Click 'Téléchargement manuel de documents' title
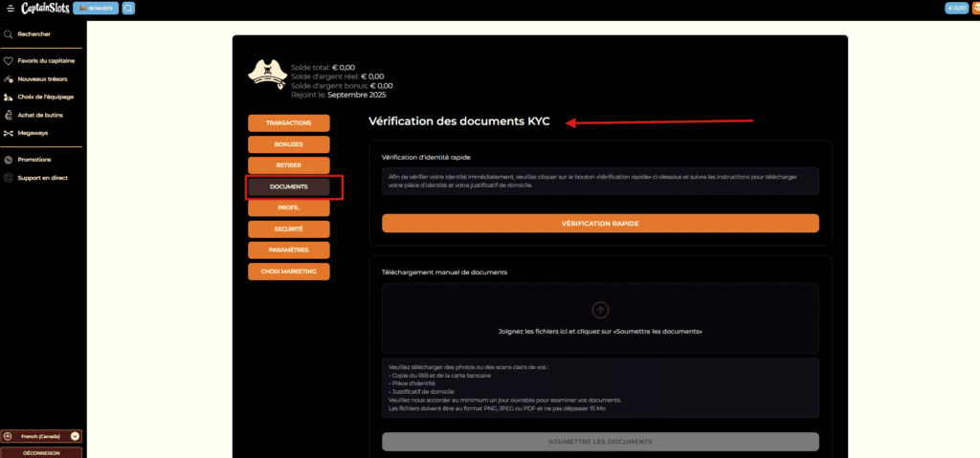The height and width of the screenshot is (458, 980). point(444,273)
